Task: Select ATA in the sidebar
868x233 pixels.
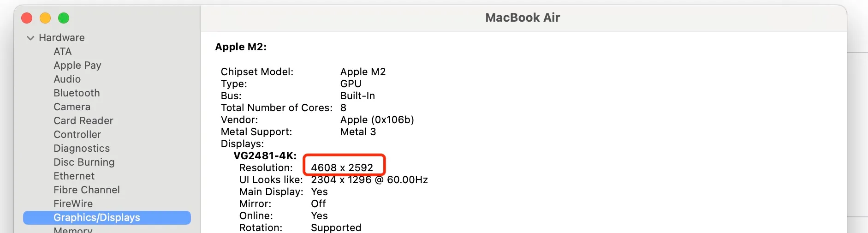Action: coord(62,52)
